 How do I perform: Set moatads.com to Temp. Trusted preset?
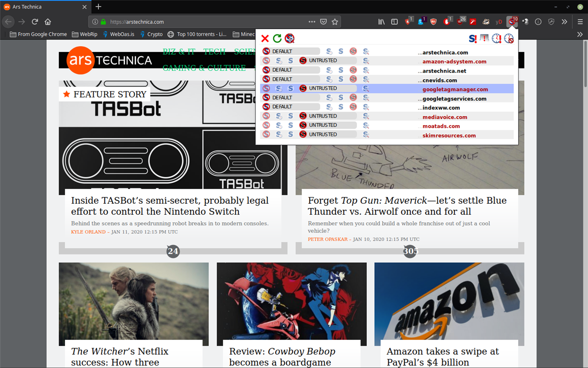point(279,125)
